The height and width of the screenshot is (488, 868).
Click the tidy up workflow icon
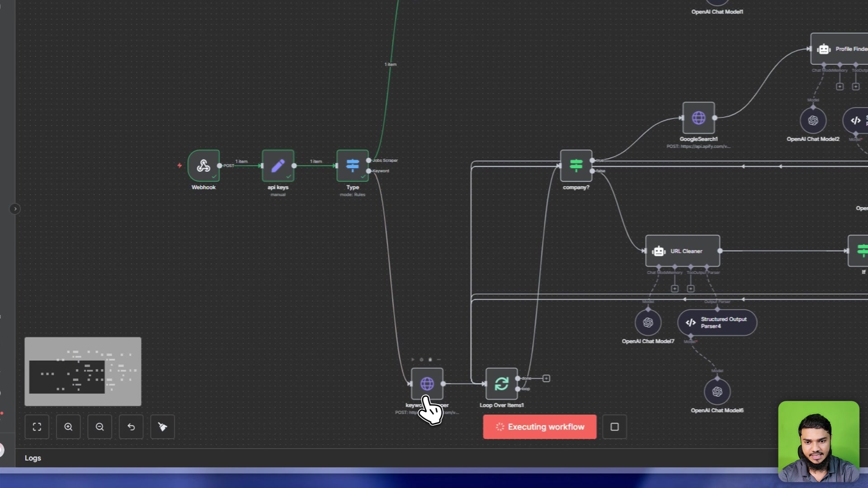163,427
